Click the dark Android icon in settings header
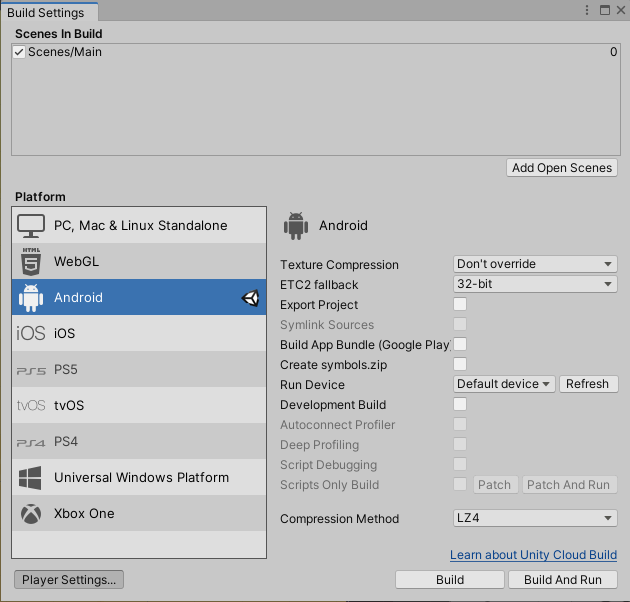The image size is (630, 602). pos(296,226)
